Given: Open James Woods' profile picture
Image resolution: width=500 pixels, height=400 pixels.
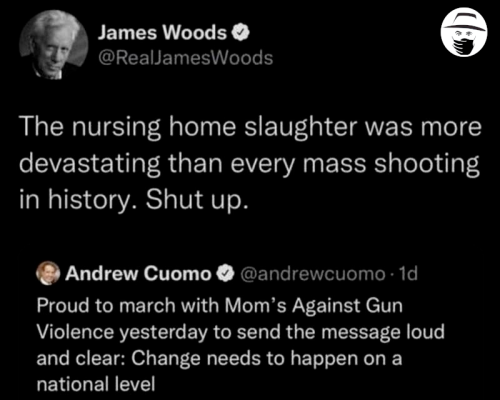Looking at the screenshot, I should tap(54, 44).
